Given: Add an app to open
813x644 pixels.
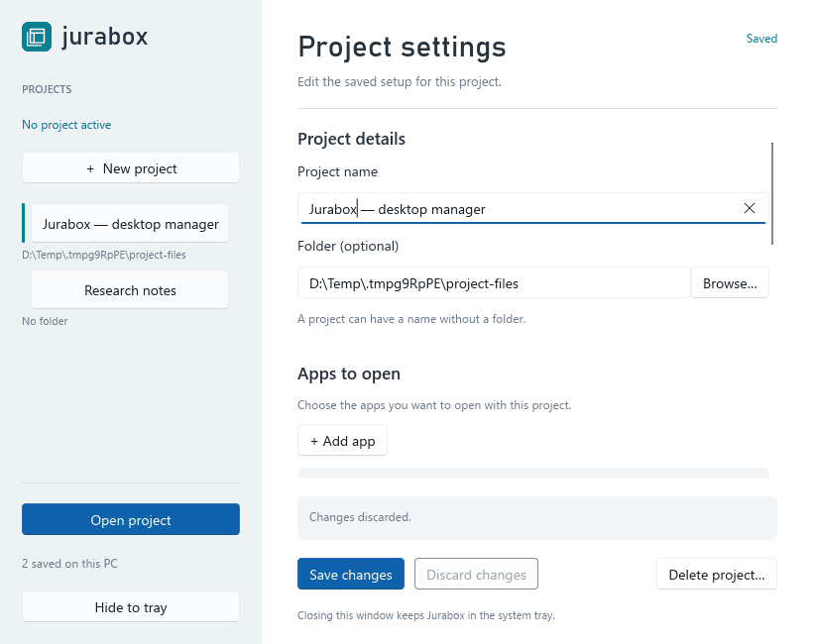Looking at the screenshot, I should tap(342, 440).
